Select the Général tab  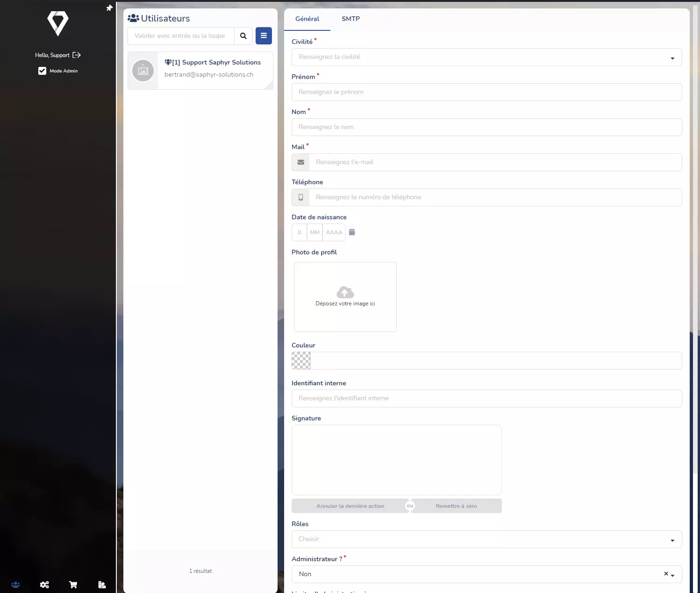[307, 19]
